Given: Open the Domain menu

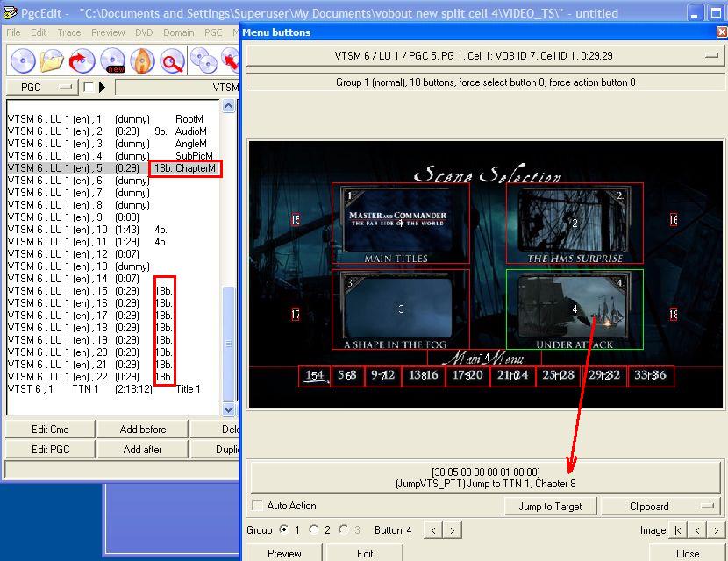Looking at the screenshot, I should (178, 32).
